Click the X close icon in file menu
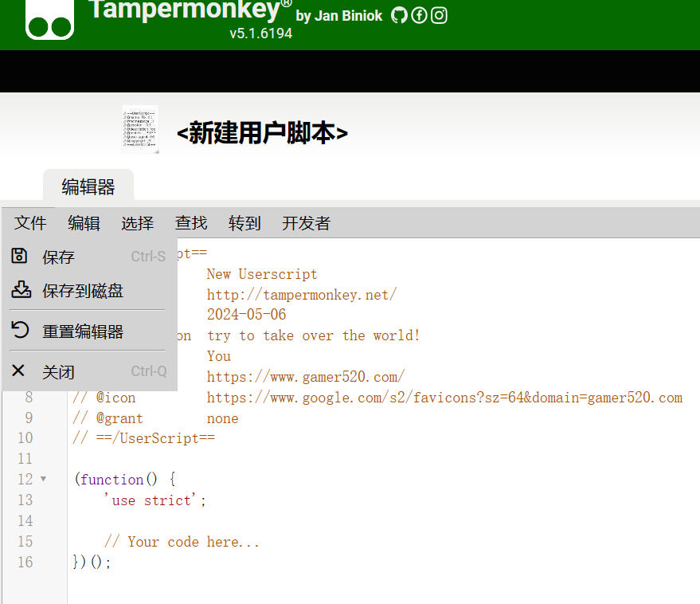Viewport: 700px width, 604px height. pyautogui.click(x=18, y=371)
